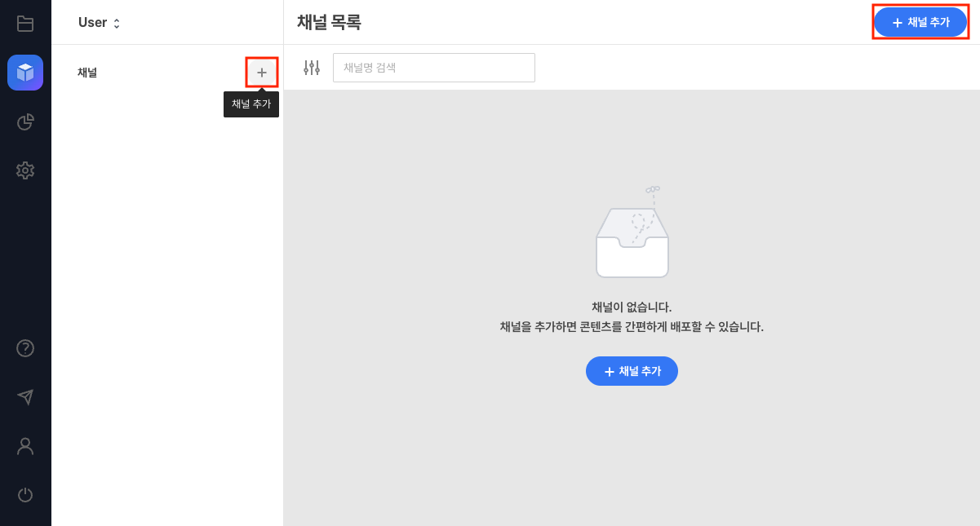Image resolution: width=980 pixels, height=526 pixels.
Task: Click the 채널 추가 tooltip label
Action: coord(251,104)
